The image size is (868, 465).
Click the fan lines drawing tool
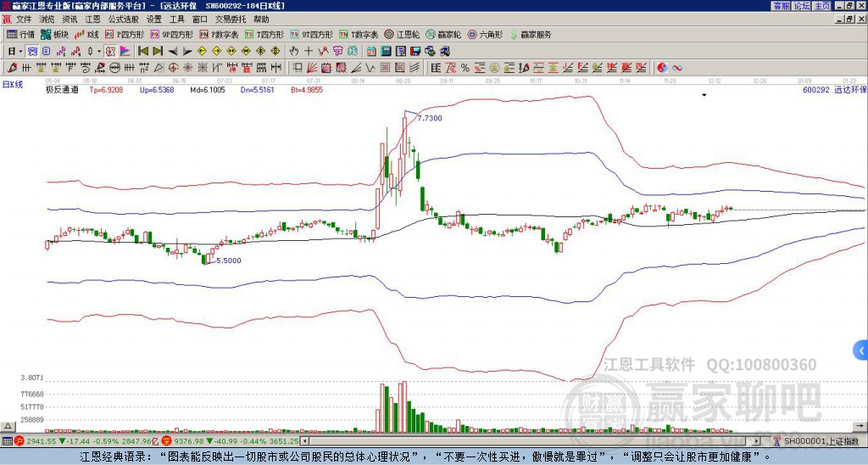click(312, 68)
